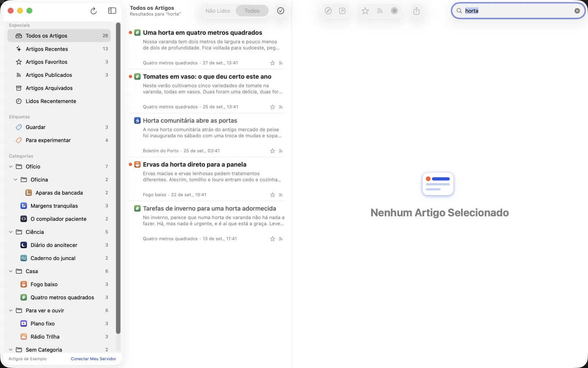Collapse the Sem Categoria folder

click(11, 350)
